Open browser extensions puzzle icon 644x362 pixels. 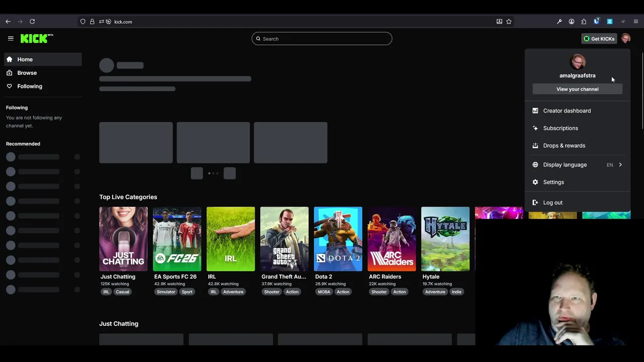pyautogui.click(x=584, y=22)
